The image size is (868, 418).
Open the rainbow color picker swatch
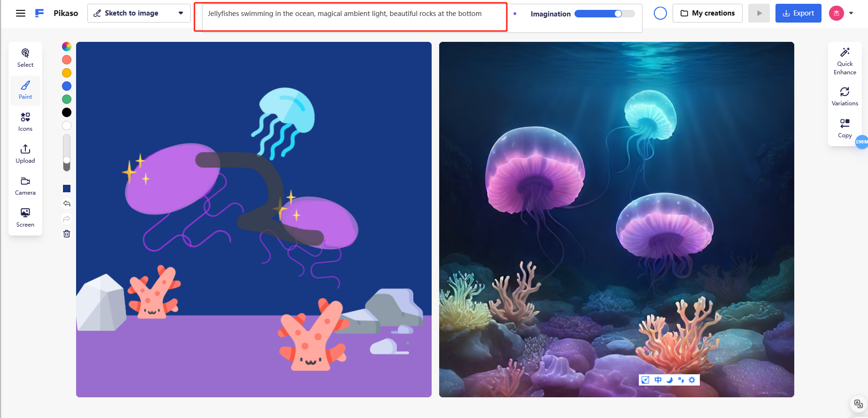67,47
